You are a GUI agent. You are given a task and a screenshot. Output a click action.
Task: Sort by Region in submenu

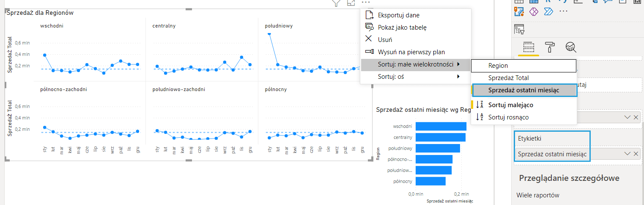point(498,66)
